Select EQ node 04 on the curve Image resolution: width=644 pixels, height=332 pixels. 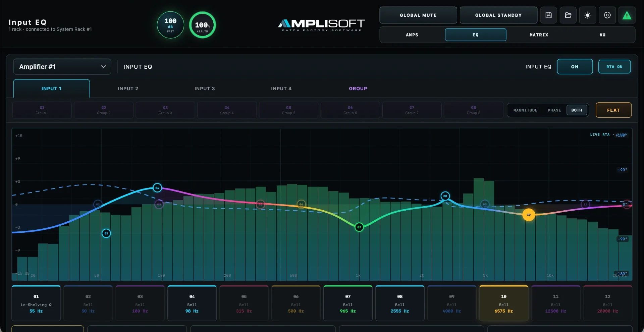pyautogui.click(x=157, y=188)
